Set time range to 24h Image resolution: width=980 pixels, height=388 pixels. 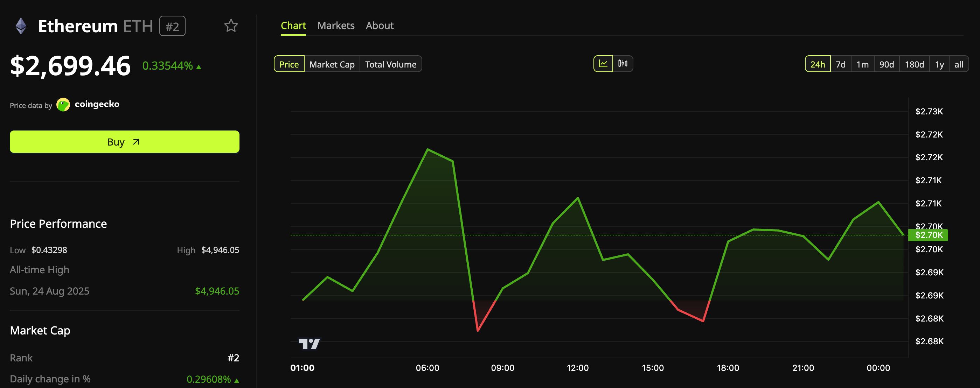[x=818, y=64]
